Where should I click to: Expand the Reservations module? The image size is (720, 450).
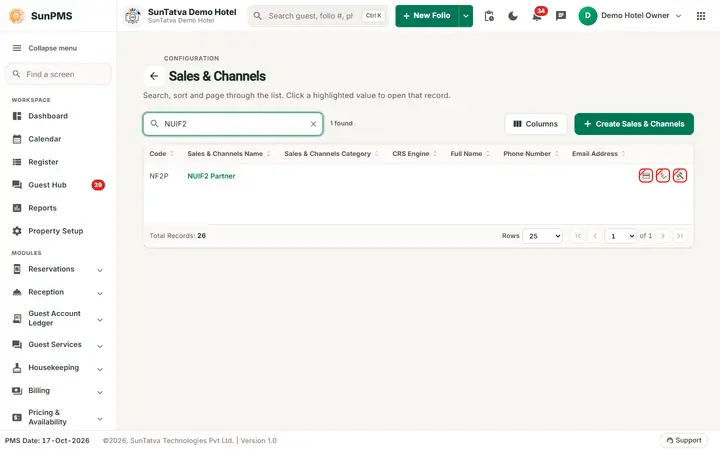tap(58, 269)
